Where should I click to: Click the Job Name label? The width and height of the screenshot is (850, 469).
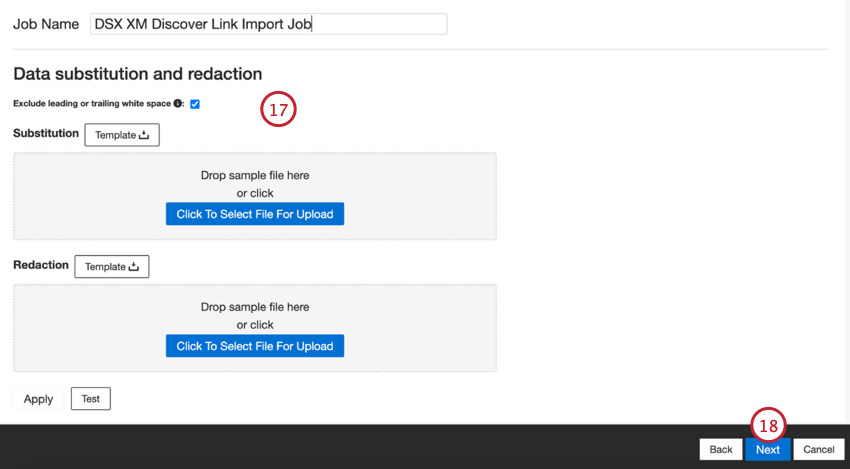click(x=46, y=24)
